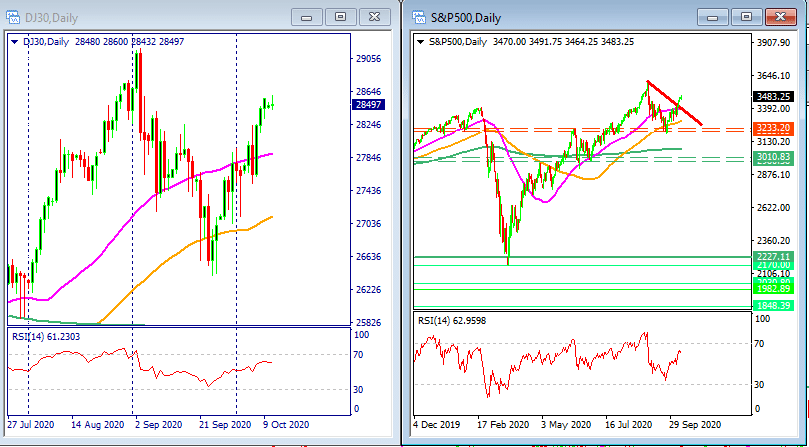Click the 16 Jul 2020 date label
Image resolution: width=809 pixels, height=447 pixels.
coord(629,424)
